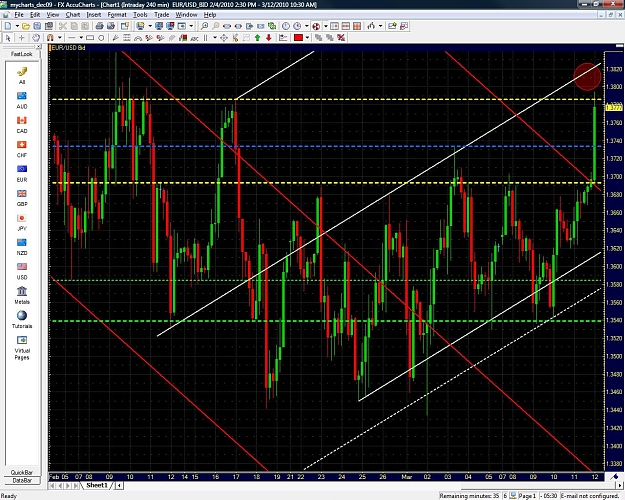Click the DataBar button
This screenshot has height=500, width=625.
click(22, 480)
